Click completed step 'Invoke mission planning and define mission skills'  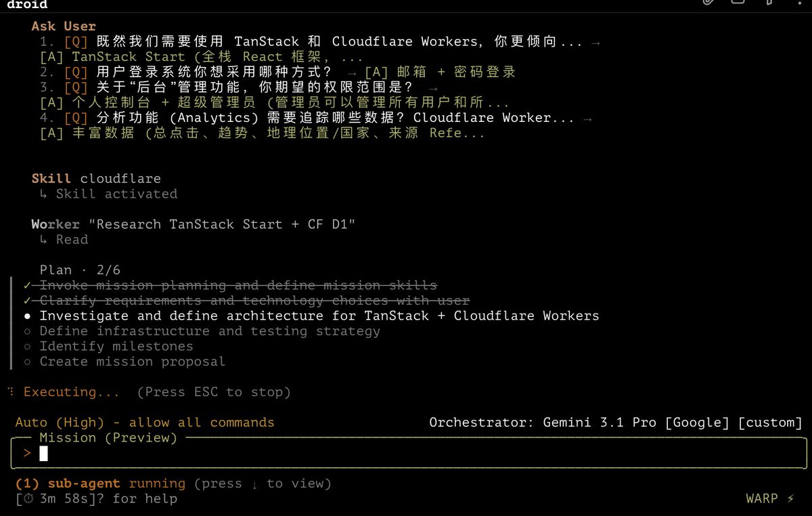coord(238,285)
